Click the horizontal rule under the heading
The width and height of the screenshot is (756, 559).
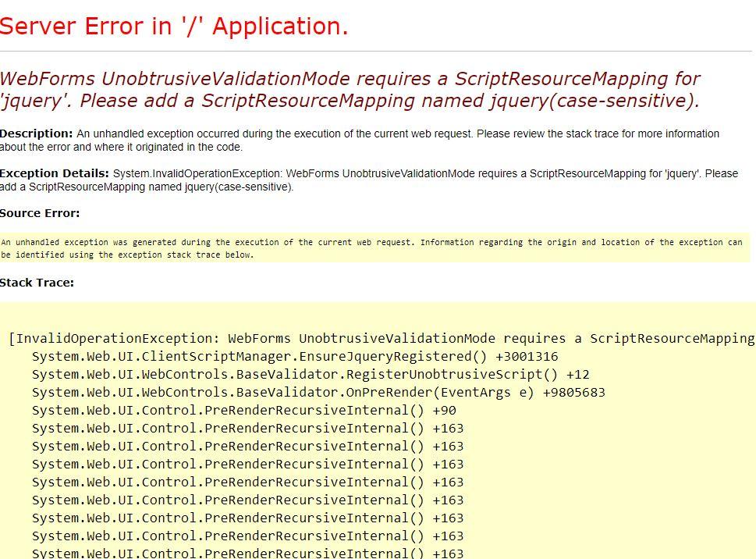378,52
